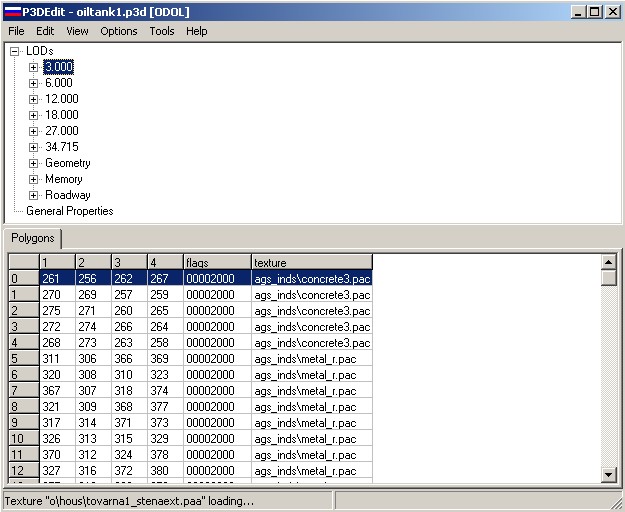The height and width of the screenshot is (512, 625).
Task: Select General Properties in the tree
Action: pyautogui.click(x=69, y=211)
